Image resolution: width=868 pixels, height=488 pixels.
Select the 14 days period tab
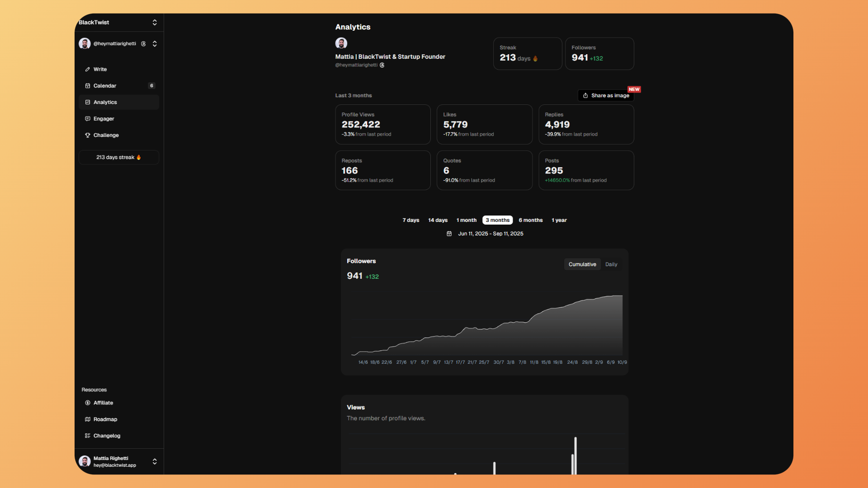pyautogui.click(x=438, y=221)
